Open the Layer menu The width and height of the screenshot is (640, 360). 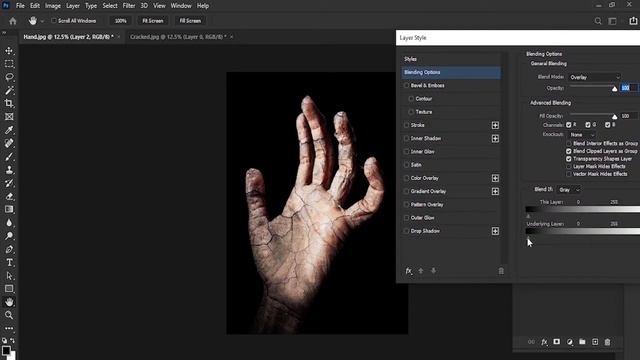click(x=73, y=6)
